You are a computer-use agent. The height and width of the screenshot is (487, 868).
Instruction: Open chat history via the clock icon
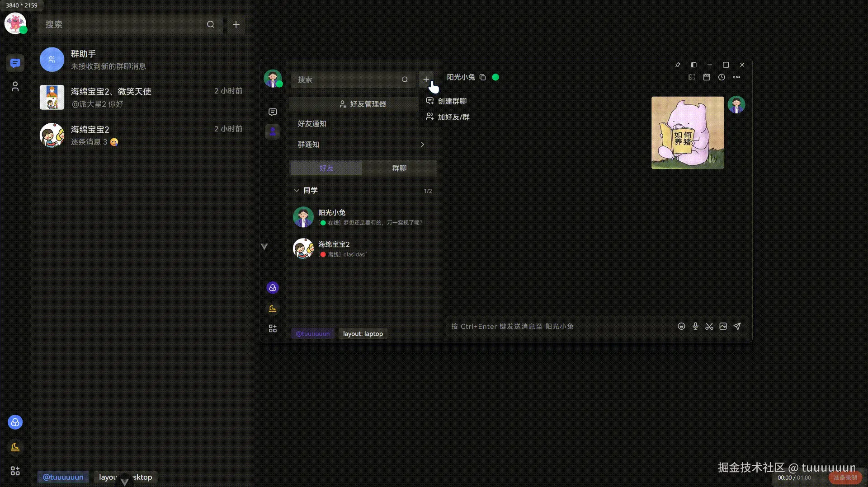[721, 77]
